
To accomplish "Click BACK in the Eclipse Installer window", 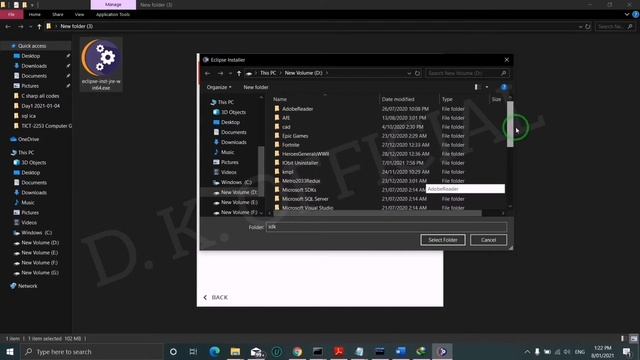I will [216, 297].
